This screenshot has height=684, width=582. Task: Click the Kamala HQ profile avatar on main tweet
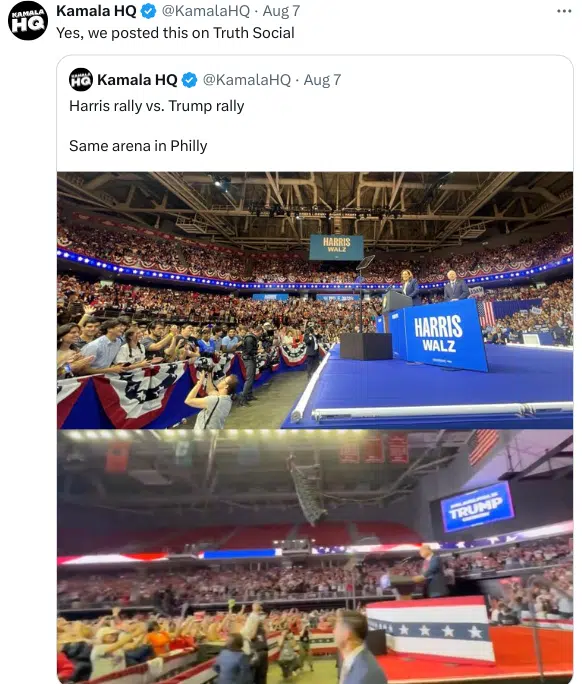tap(28, 21)
